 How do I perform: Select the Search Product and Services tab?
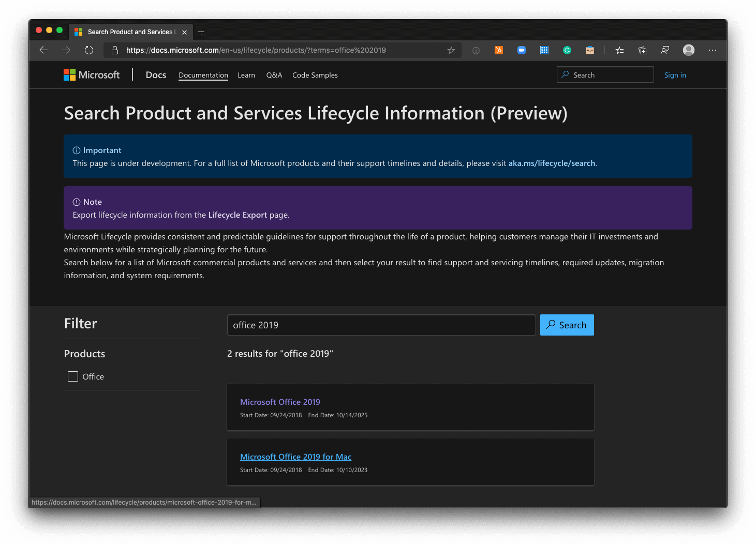[x=131, y=32]
